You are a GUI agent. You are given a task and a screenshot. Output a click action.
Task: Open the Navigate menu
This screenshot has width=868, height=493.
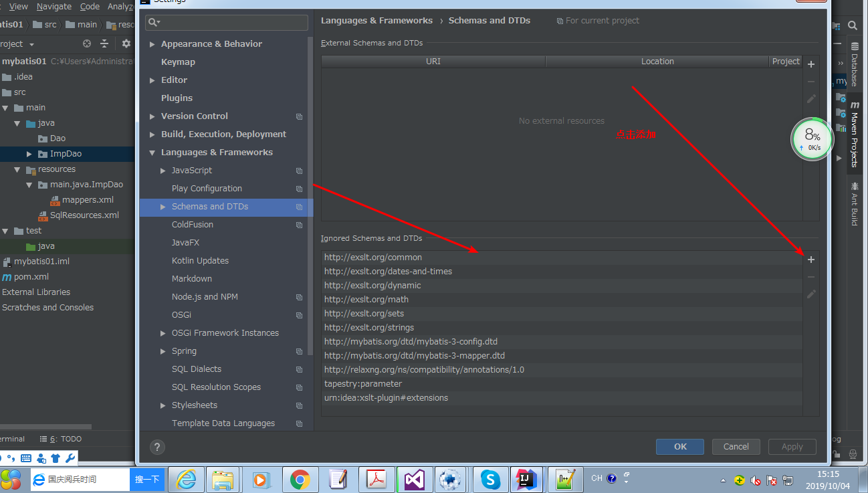click(x=54, y=6)
